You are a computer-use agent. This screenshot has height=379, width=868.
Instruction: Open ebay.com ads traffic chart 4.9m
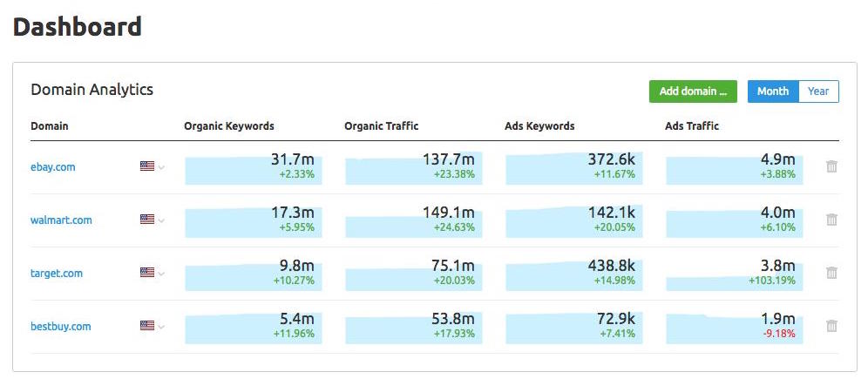pos(734,168)
